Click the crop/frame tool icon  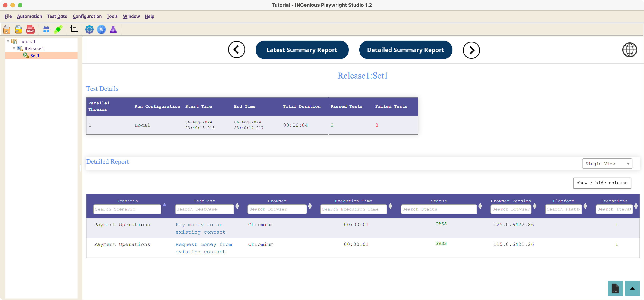pos(74,29)
